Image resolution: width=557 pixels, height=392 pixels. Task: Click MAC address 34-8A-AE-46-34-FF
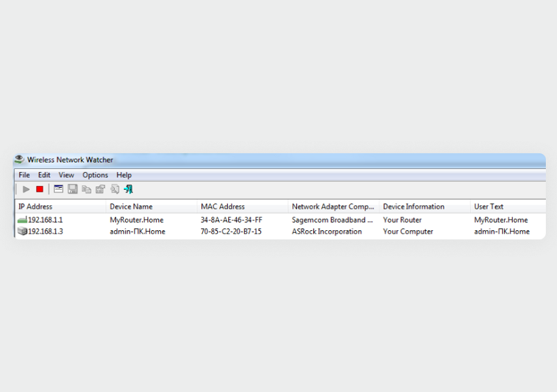tap(232, 220)
